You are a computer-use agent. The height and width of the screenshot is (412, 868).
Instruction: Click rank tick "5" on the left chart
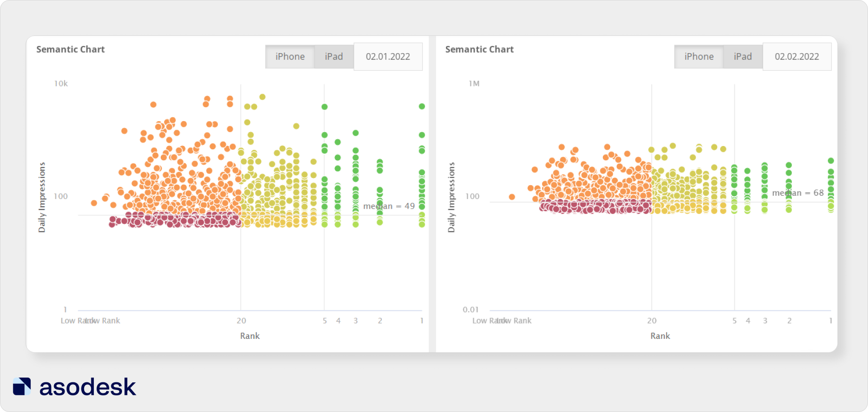point(325,321)
